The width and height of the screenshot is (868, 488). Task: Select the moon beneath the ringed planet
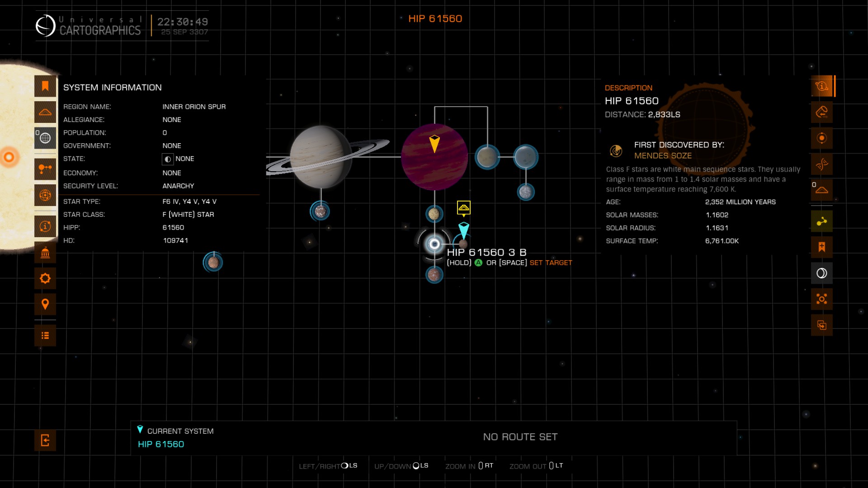320,211
